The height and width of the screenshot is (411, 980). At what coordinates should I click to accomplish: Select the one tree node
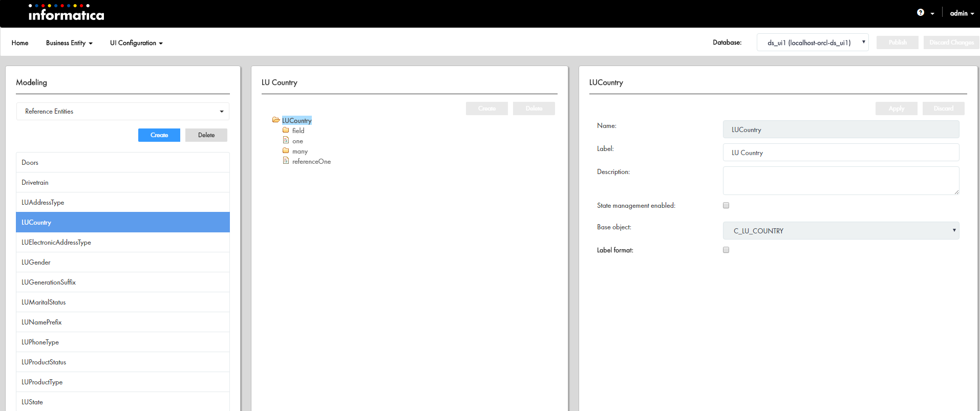tap(297, 141)
